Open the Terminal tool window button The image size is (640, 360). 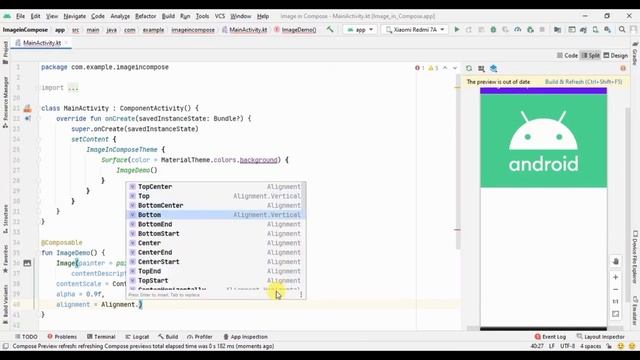(101, 337)
